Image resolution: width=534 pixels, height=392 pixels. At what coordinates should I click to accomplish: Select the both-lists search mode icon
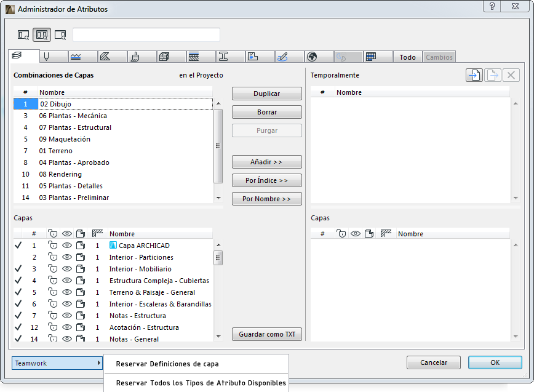tap(42, 34)
